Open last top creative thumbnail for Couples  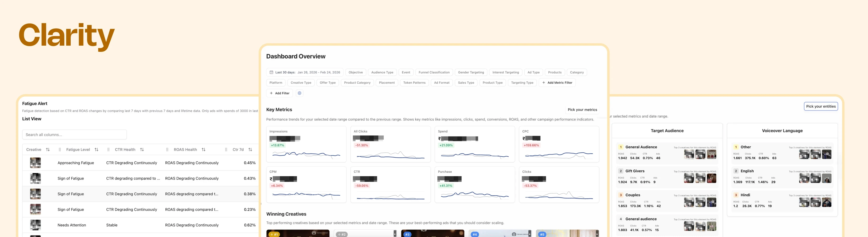pyautogui.click(x=711, y=202)
